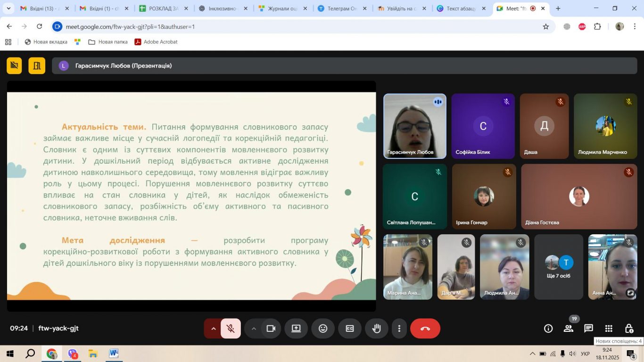Open more options three-dot menu
Screen dimensions: 644x362
click(x=399, y=329)
